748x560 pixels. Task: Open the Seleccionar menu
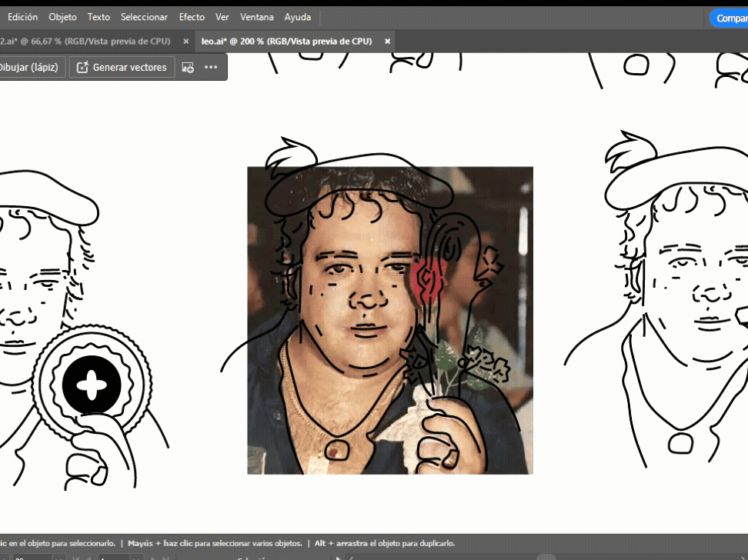click(144, 17)
